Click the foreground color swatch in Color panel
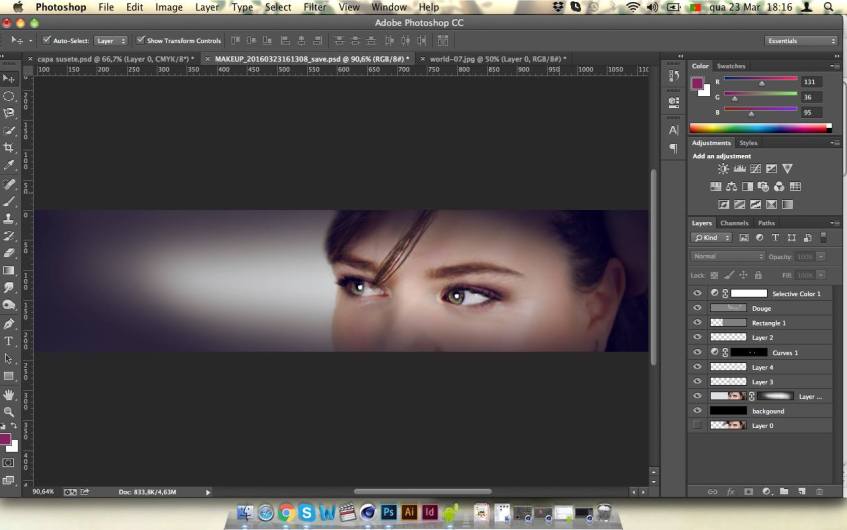 point(696,83)
